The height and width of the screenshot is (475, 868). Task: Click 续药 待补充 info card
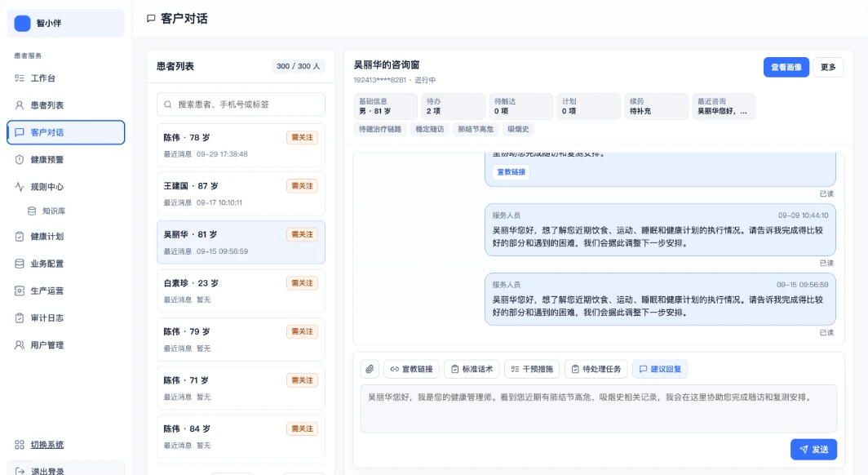pos(657,106)
